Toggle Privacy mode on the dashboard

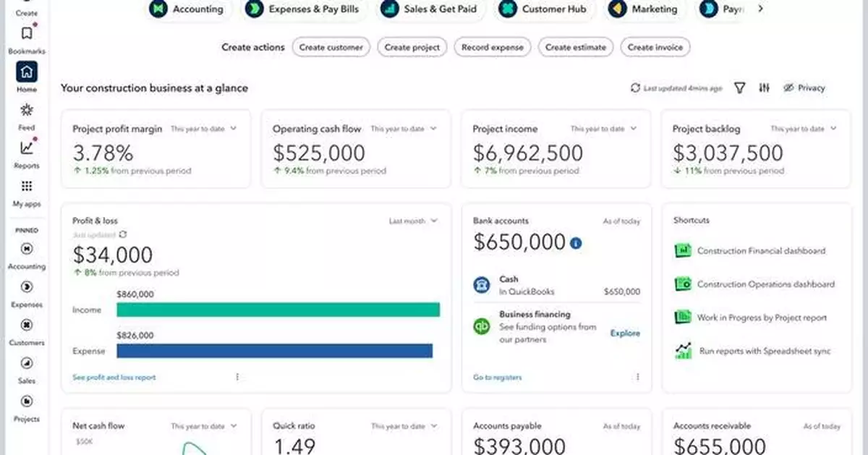803,88
